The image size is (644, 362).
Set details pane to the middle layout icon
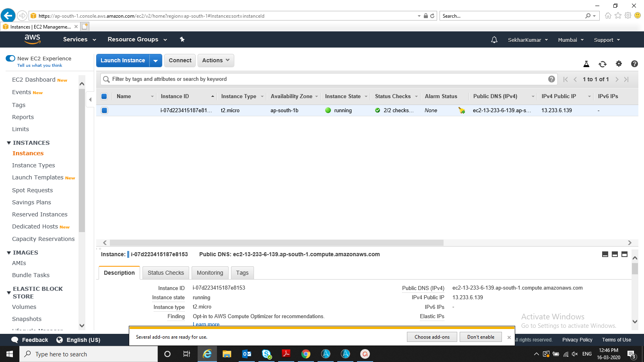(615, 254)
